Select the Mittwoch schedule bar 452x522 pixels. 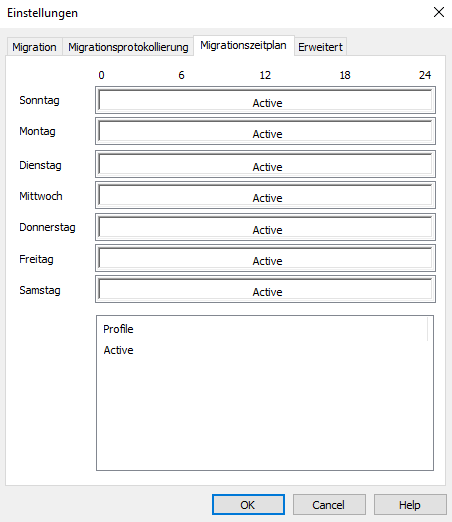[265, 195]
